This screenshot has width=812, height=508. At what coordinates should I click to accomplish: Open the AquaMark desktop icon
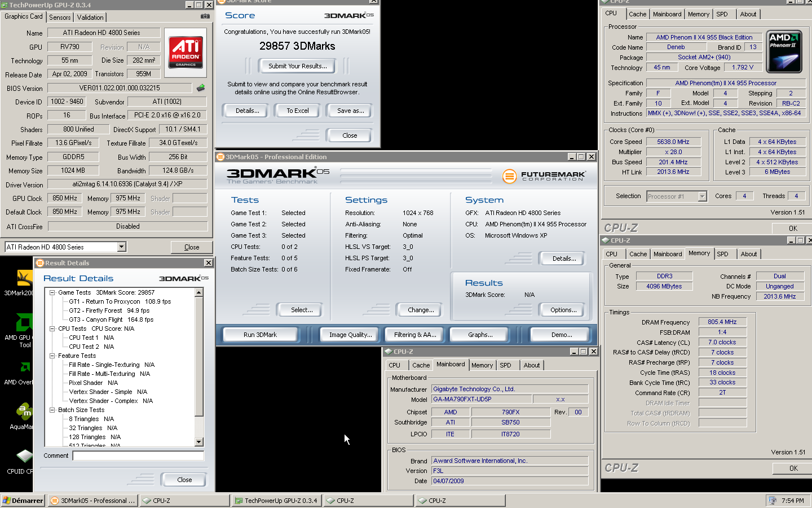click(24, 411)
